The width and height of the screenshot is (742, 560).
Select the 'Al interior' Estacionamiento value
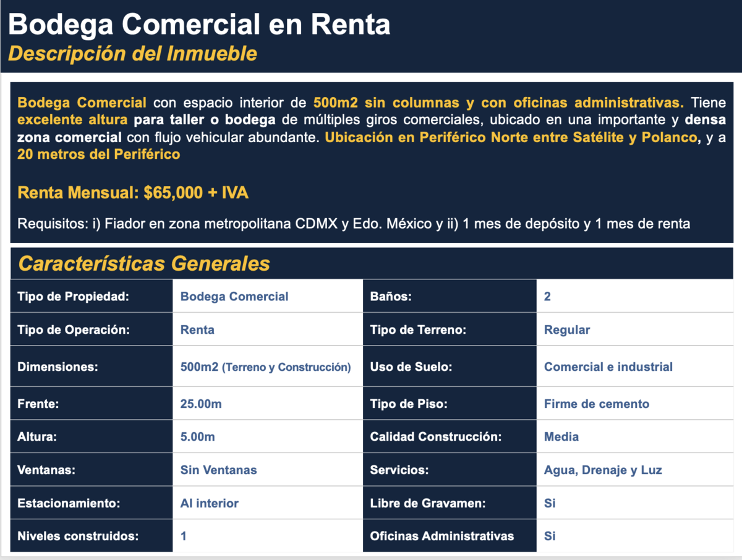pyautogui.click(x=209, y=503)
